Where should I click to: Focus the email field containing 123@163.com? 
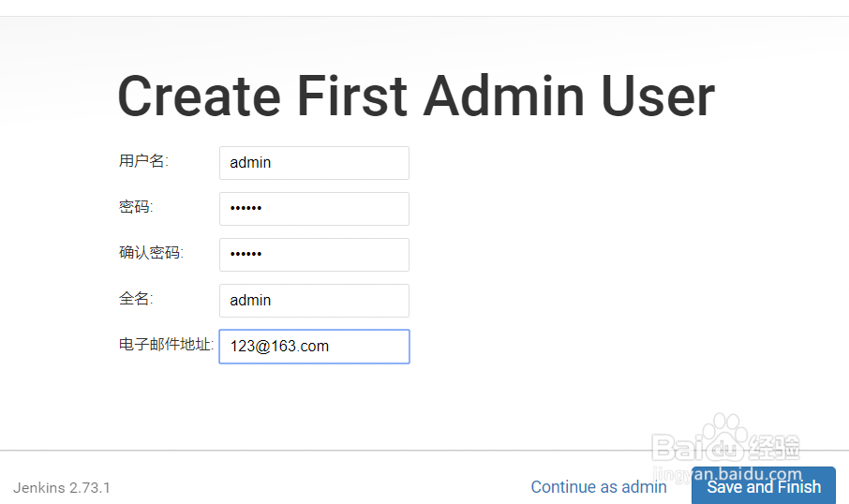point(314,347)
